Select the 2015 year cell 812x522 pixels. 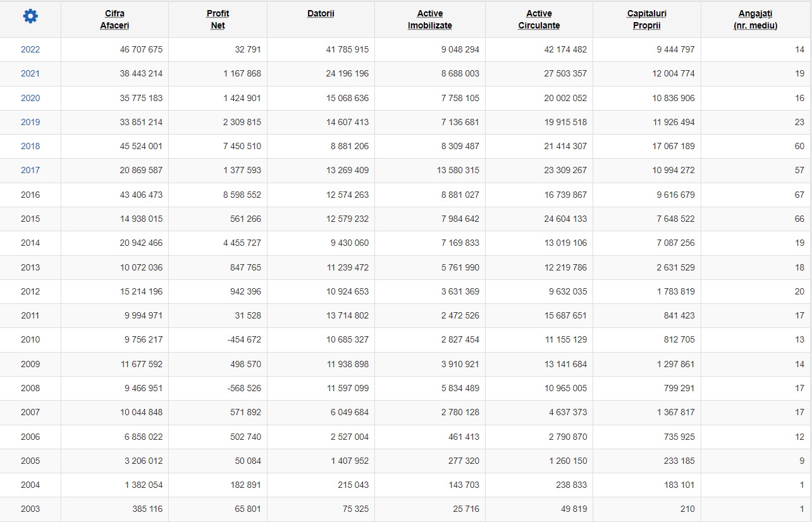tap(30, 219)
